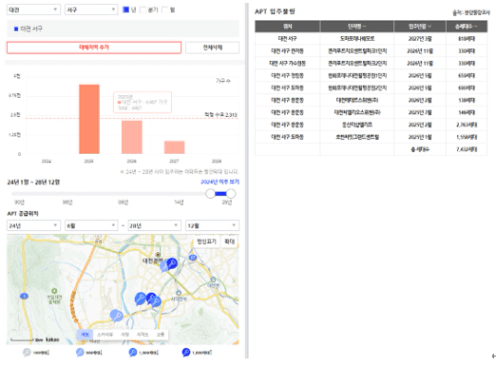The width and height of the screenshot is (496, 368).
Task: Open the 서구 district dropdown
Action: (x=91, y=10)
